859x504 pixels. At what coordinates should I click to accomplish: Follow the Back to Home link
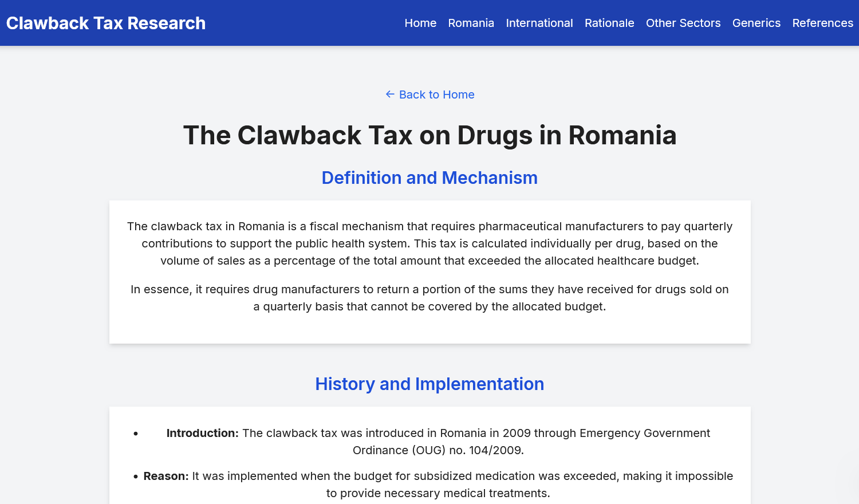(436, 94)
